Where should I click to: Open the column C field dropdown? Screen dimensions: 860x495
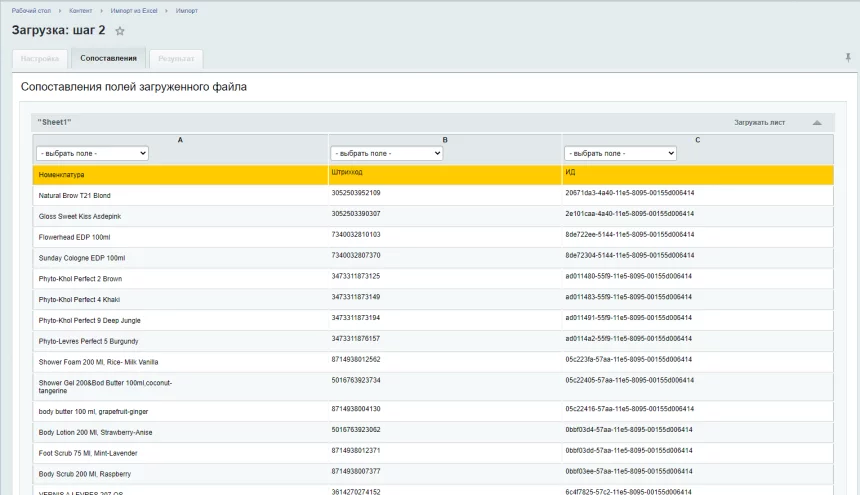click(620, 153)
